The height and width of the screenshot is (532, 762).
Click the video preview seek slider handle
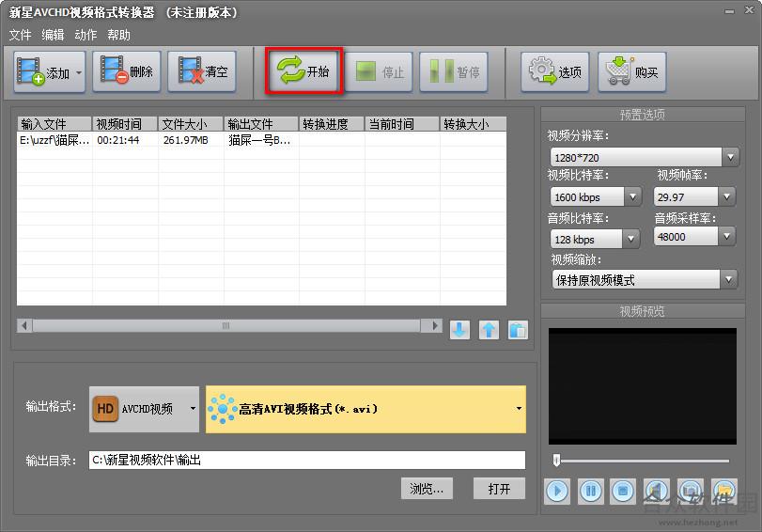(557, 460)
